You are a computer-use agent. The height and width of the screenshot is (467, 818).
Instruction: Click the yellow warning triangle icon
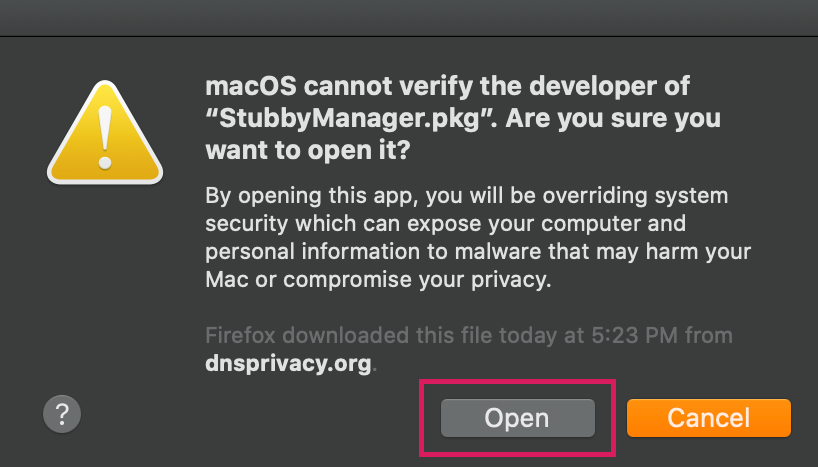[105, 133]
